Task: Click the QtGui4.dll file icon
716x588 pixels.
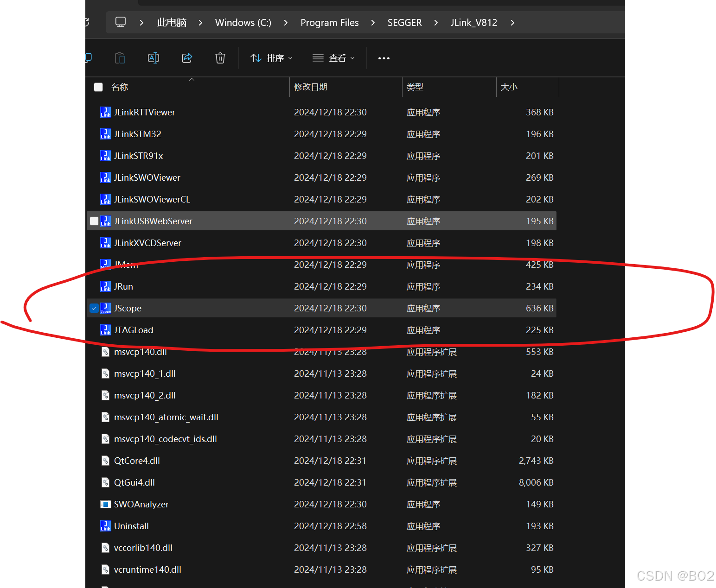Action: [106, 482]
